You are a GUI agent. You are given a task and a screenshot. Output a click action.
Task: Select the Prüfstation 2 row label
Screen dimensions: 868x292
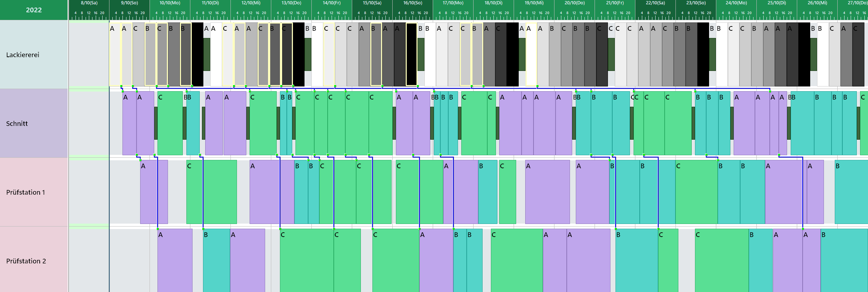click(x=26, y=261)
